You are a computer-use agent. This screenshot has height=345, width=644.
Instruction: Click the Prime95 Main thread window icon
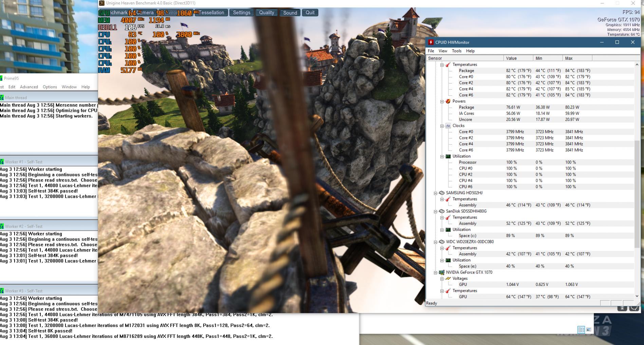(2, 98)
